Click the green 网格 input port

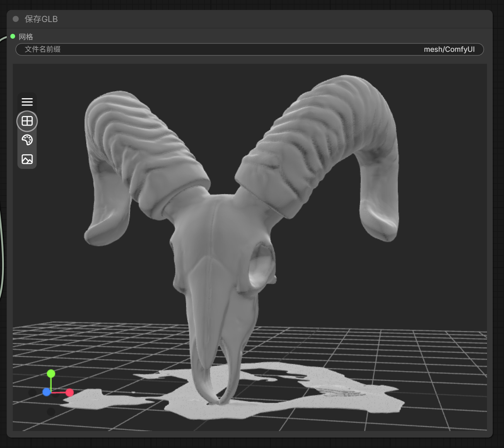(13, 36)
